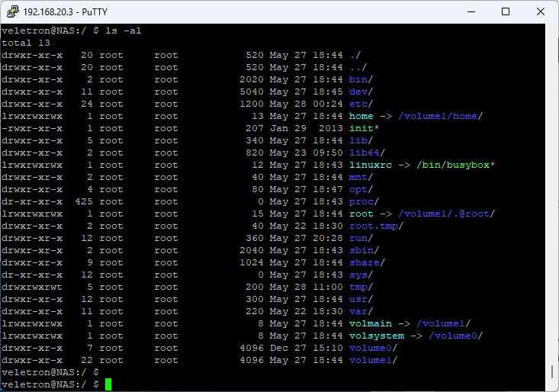The width and height of the screenshot is (559, 392).
Task: Click the 'drwxrwxrwt' permissions of tmp
Action: click(32, 287)
